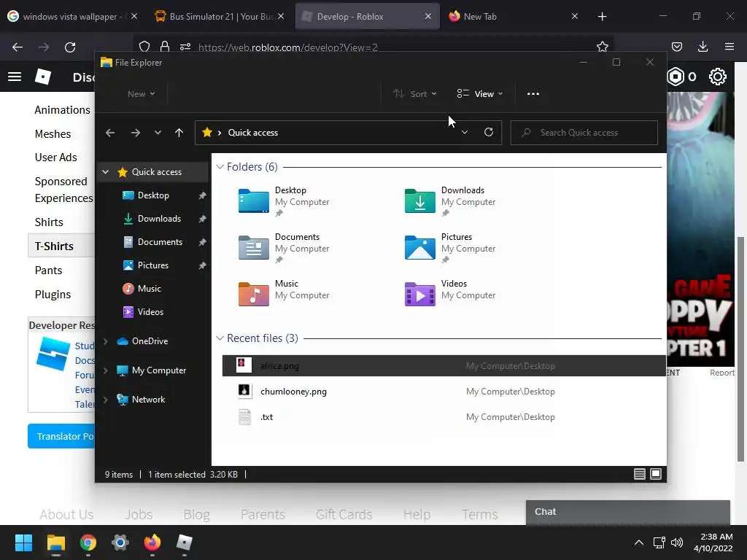Expand the Network tree node
The image size is (747, 560).
pos(105,399)
